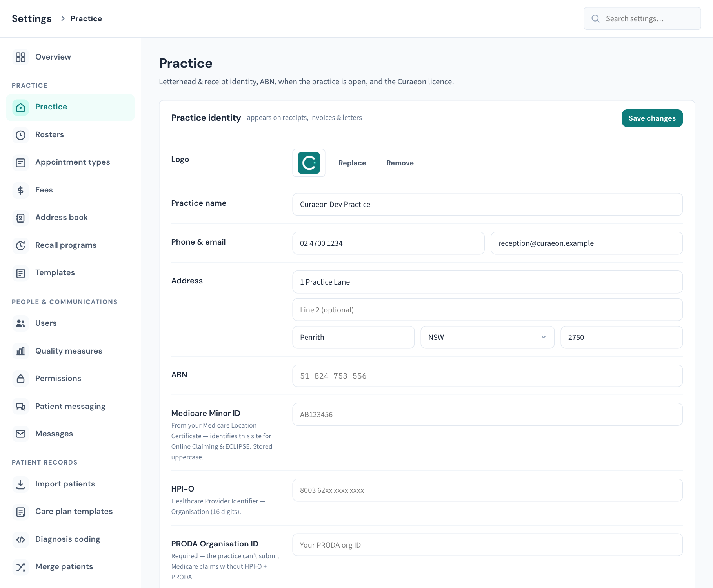Image resolution: width=713 pixels, height=588 pixels.
Task: Click the Messages envelope icon
Action: click(20, 434)
